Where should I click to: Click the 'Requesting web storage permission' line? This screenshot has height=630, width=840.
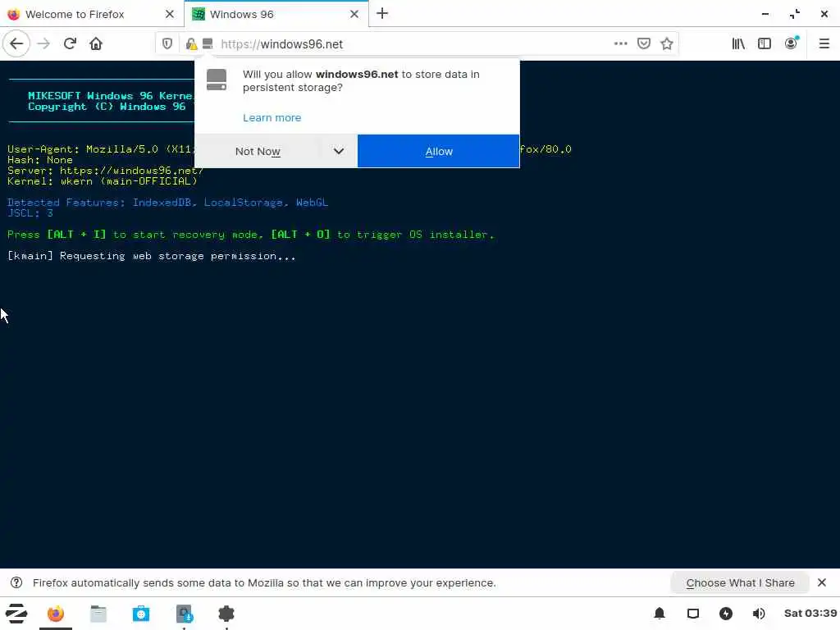pos(152,256)
